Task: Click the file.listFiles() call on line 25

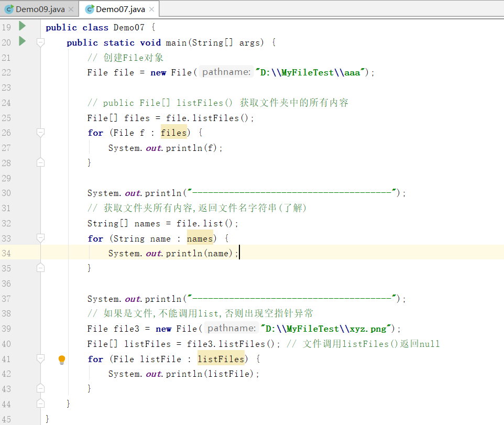Action: coord(207,118)
